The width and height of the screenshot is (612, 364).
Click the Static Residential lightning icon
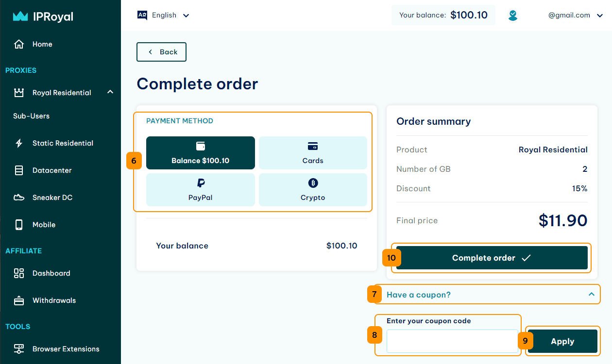(x=19, y=143)
